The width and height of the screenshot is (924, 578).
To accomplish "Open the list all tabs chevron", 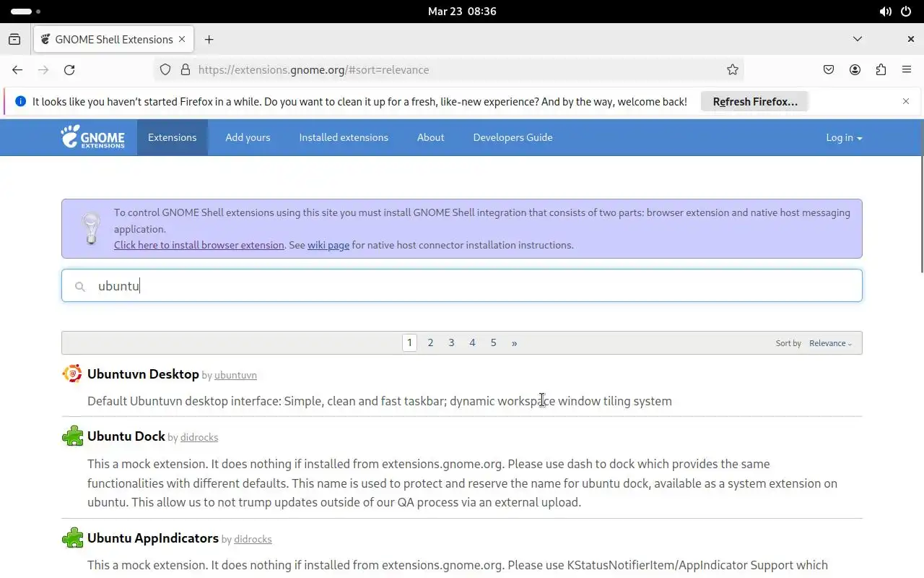I will (x=858, y=39).
